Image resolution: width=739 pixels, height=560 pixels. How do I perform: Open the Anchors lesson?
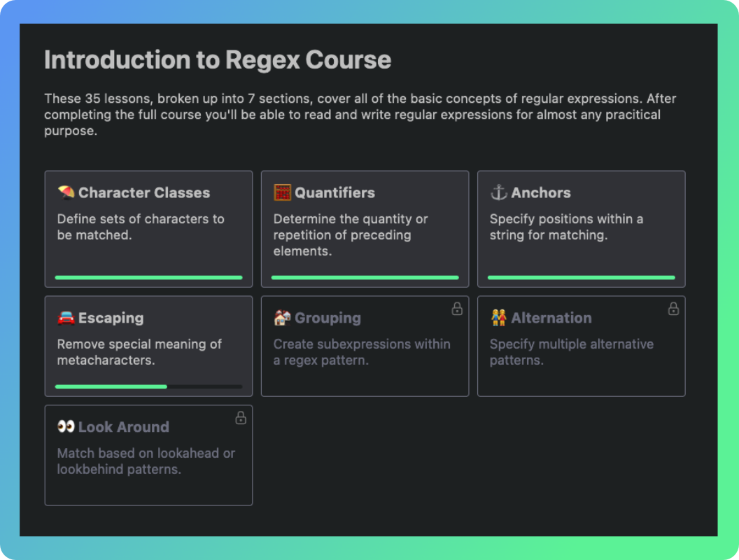[x=581, y=228]
